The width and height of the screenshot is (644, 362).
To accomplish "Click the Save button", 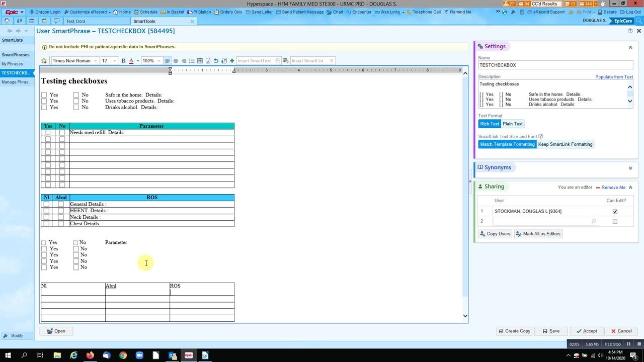I will tap(550, 331).
